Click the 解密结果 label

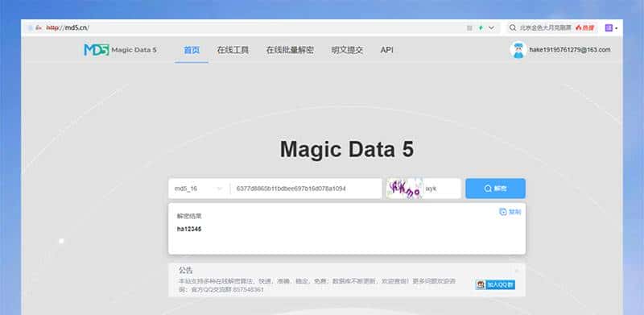point(189,216)
